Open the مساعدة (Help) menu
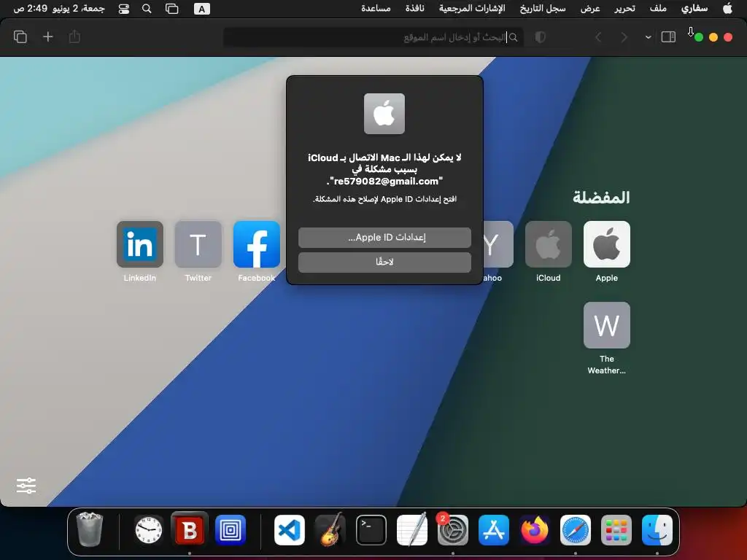 tap(376, 9)
